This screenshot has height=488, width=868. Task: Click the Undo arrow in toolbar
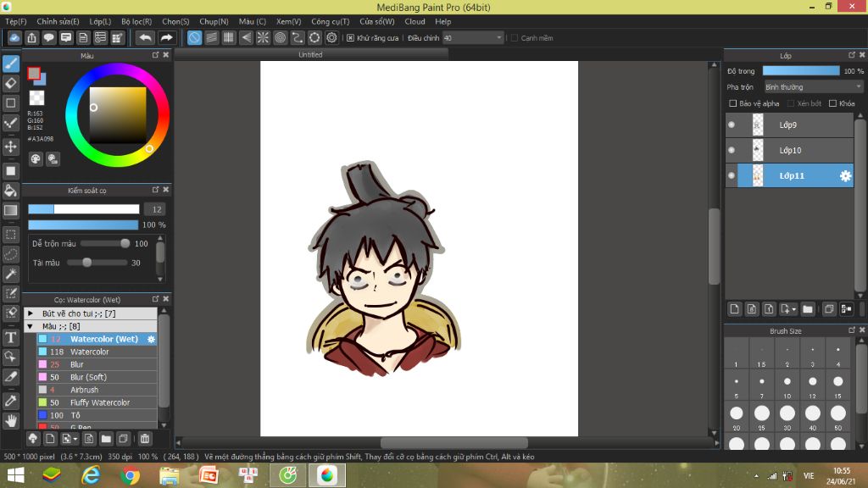tap(145, 37)
